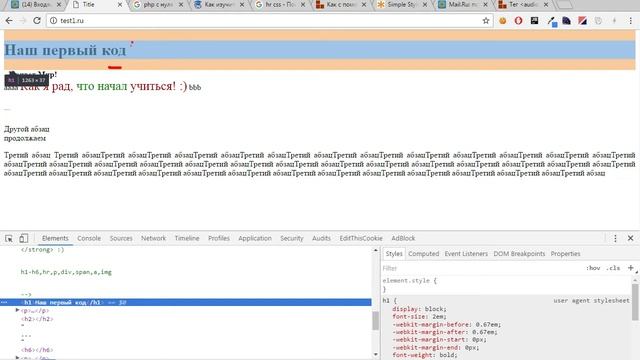The width and height of the screenshot is (640, 360).
Task: Reload the test1.ru page
Action: [x=37, y=20]
